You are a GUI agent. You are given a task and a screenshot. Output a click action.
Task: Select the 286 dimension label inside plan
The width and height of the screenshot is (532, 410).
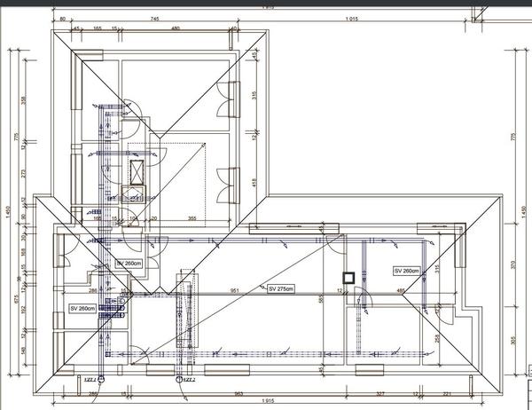coord(91,290)
